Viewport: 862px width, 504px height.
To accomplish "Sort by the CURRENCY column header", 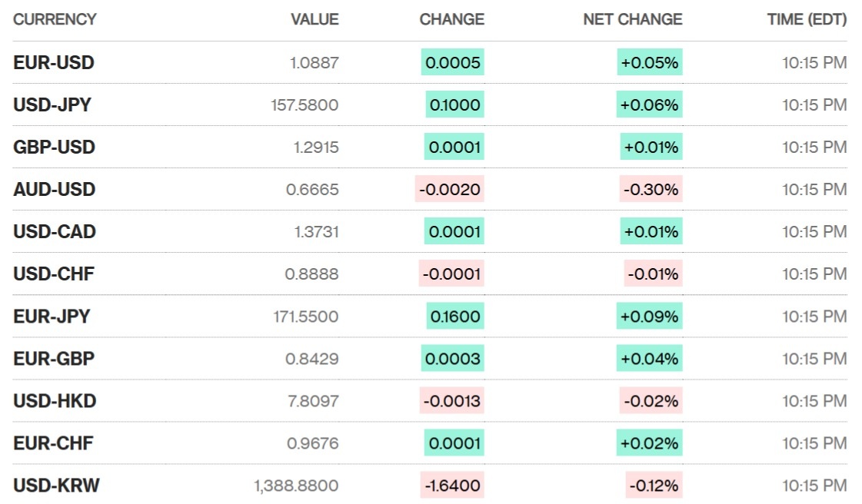I will pos(55,20).
